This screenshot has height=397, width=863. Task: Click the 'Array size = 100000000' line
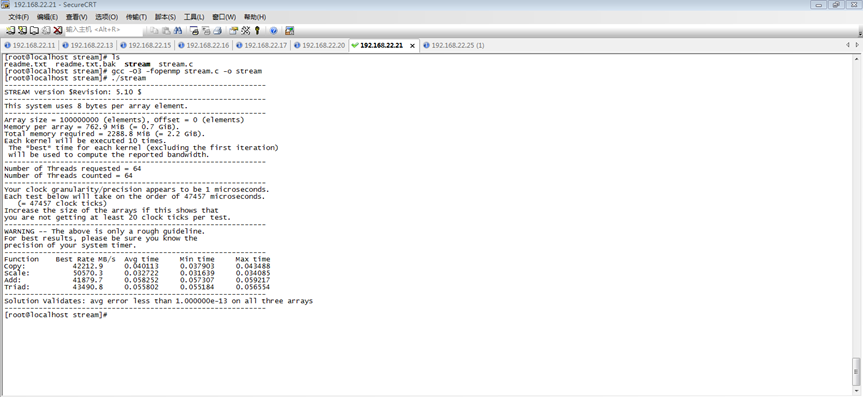(x=124, y=119)
